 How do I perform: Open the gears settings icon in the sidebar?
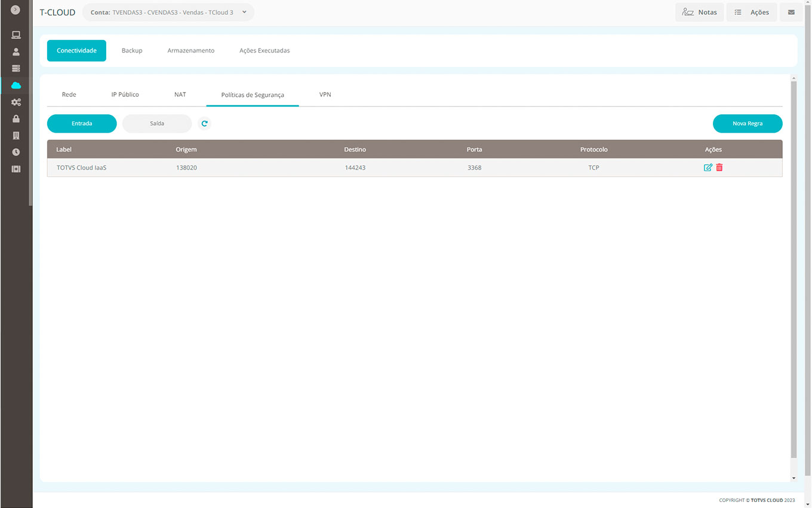[16, 102]
